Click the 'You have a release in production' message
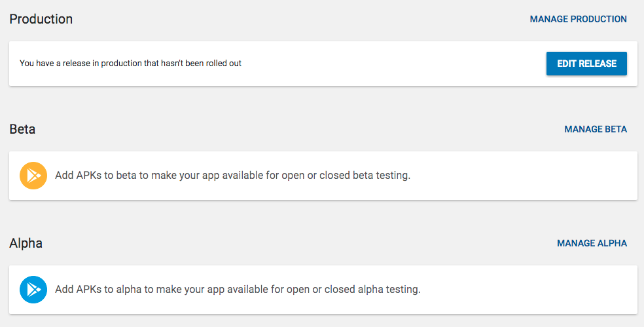 click(130, 64)
